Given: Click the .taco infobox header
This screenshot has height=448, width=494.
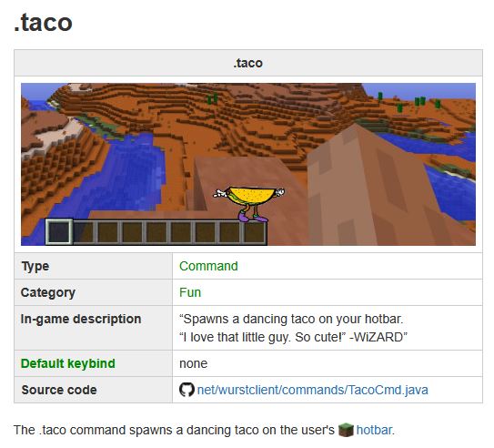Looking at the screenshot, I should tap(248, 63).
